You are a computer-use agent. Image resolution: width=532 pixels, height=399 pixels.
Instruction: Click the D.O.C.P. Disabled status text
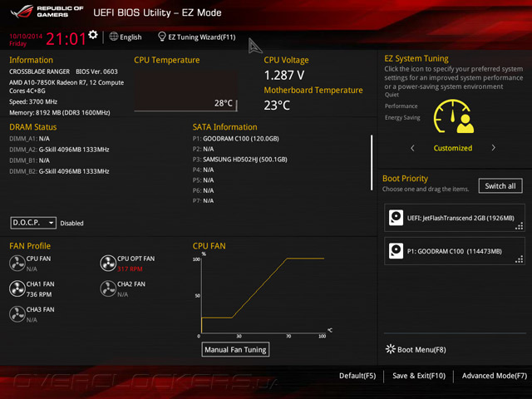click(72, 224)
